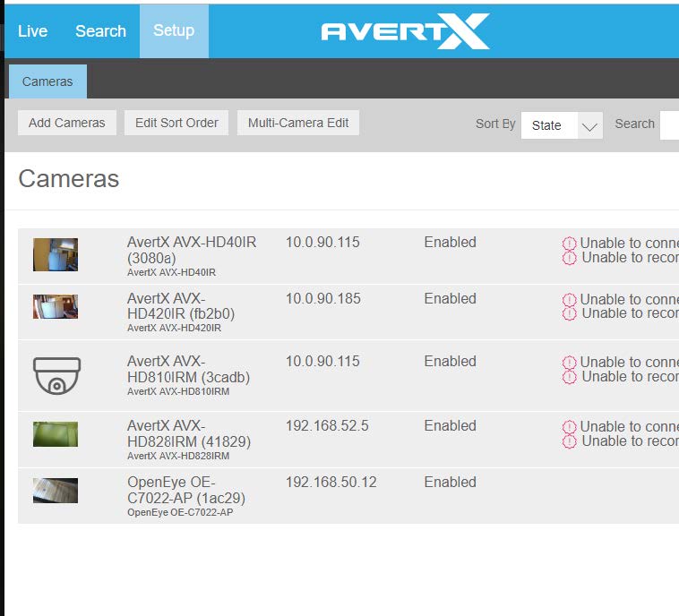Click unable-to-record warning icon for AVX-HD810IRM
679x616 pixels.
pyautogui.click(x=569, y=377)
